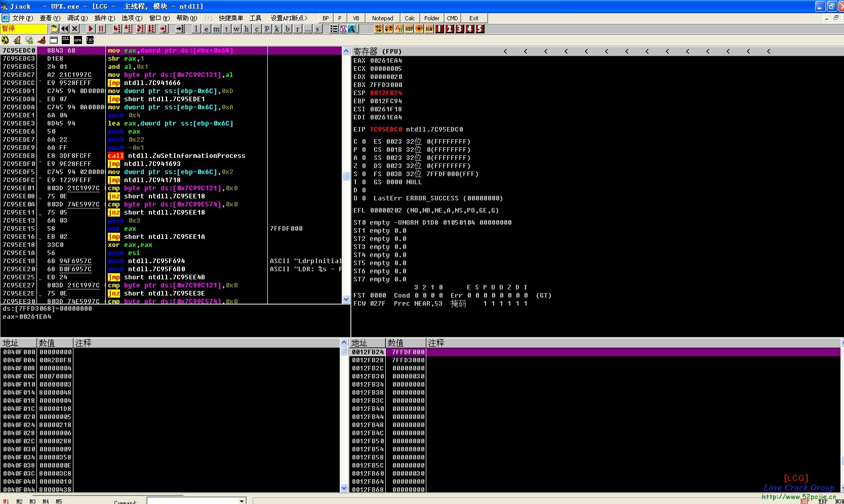
Task: Toggle the S flag in registers pane
Action: coord(364,174)
